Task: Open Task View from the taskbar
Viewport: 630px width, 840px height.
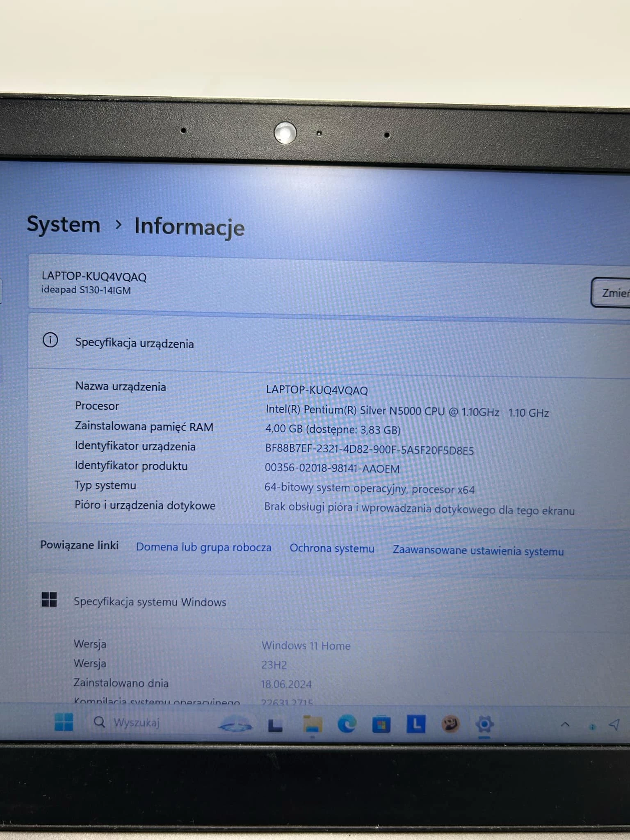Action: [x=275, y=725]
